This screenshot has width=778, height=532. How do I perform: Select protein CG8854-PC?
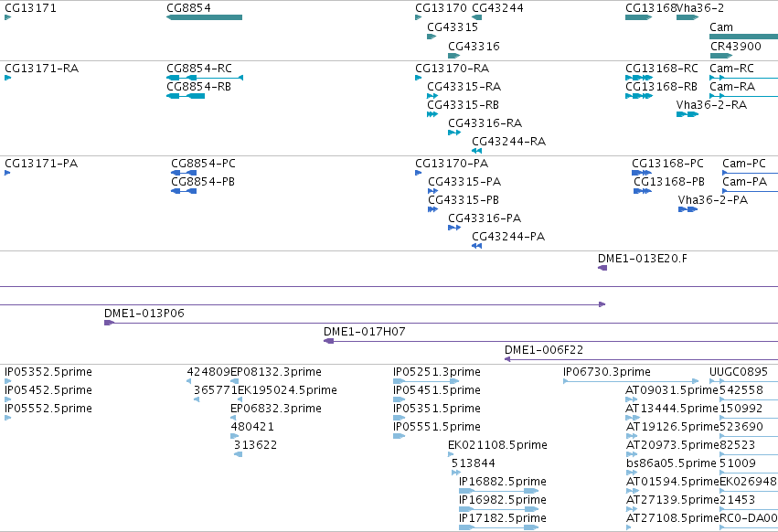[203, 164]
